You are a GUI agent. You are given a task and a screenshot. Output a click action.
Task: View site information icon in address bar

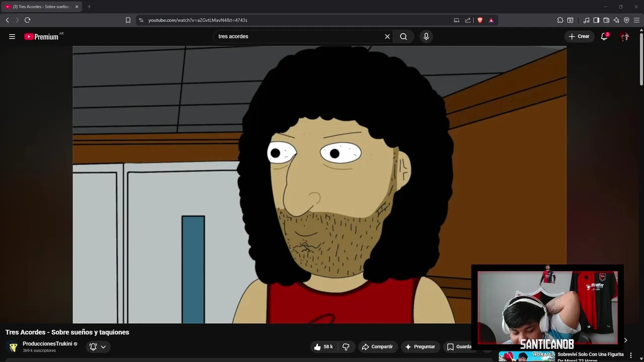(141, 20)
